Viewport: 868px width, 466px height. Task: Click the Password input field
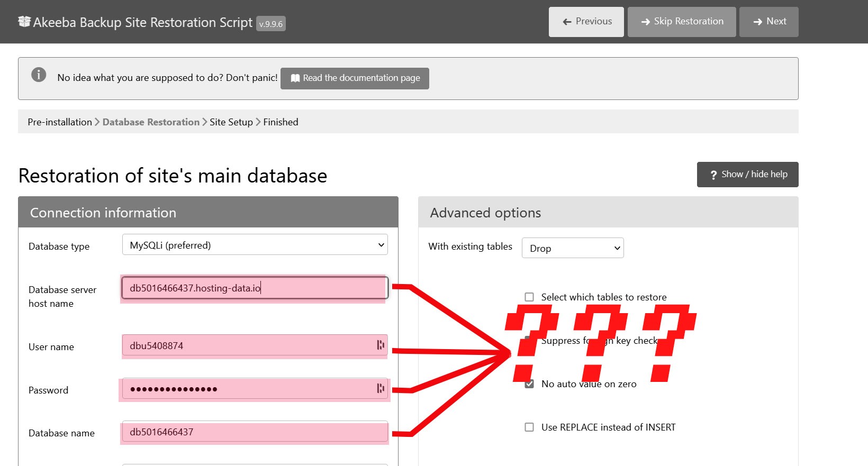click(255, 388)
